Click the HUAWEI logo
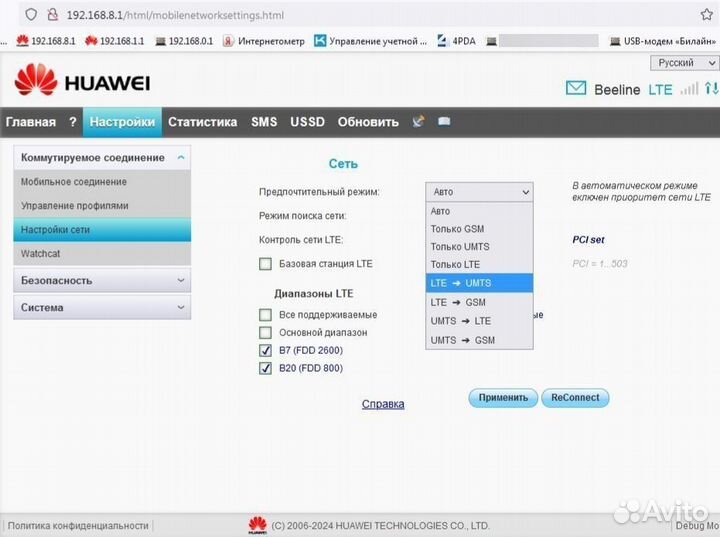Image resolution: width=720 pixels, height=537 pixels. 82,80
